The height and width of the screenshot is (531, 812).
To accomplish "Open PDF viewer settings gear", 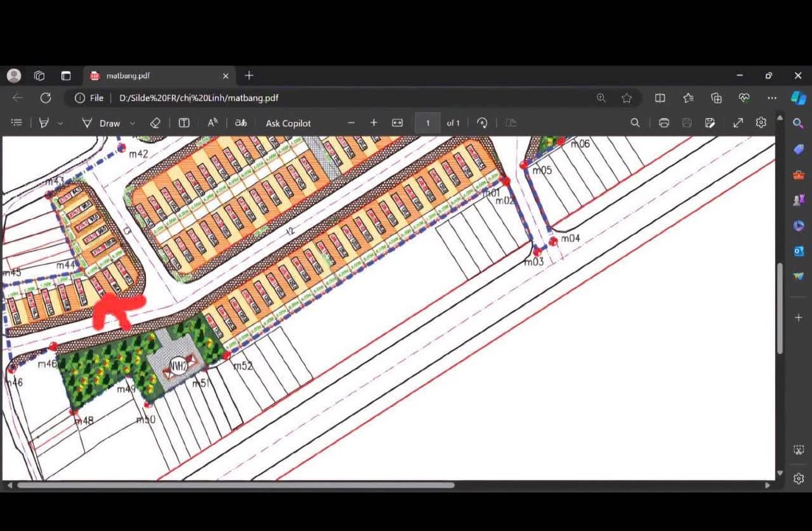I will 761,123.
